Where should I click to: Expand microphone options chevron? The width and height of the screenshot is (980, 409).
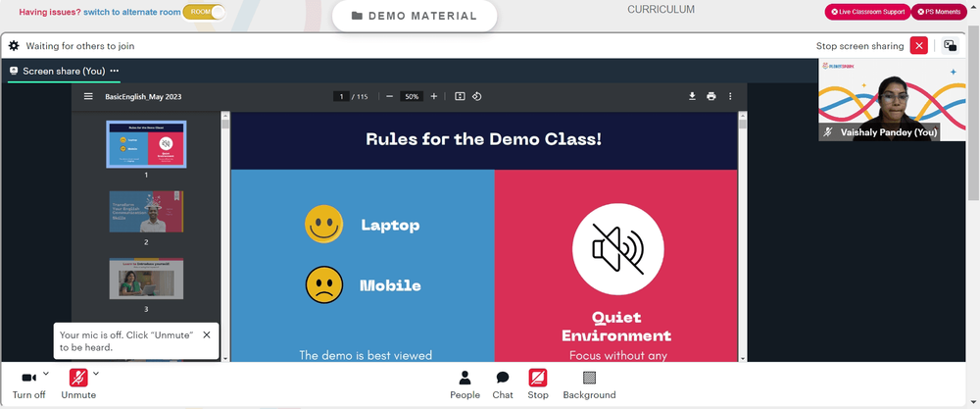pyautogui.click(x=96, y=374)
